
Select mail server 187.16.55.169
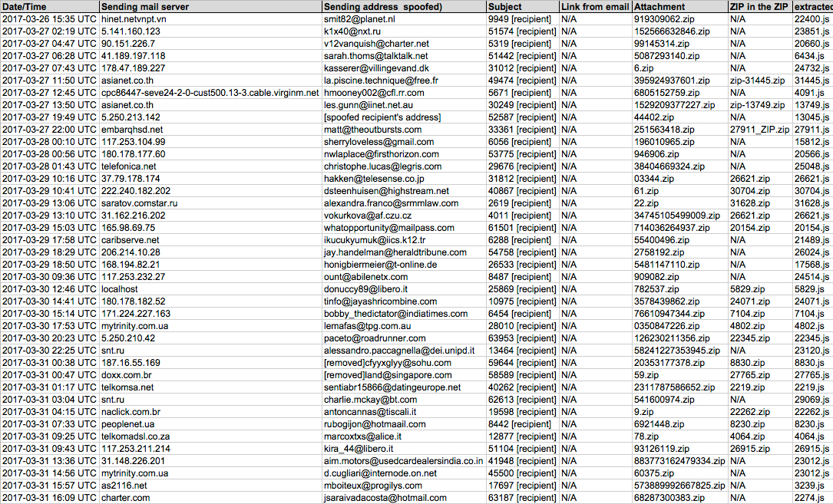210,363
